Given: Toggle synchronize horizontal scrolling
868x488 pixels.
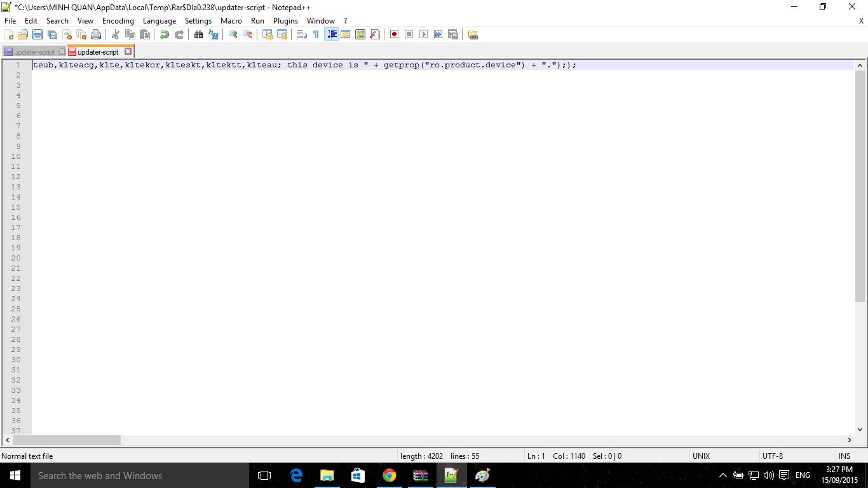Looking at the screenshot, I should pyautogui.click(x=282, y=34).
